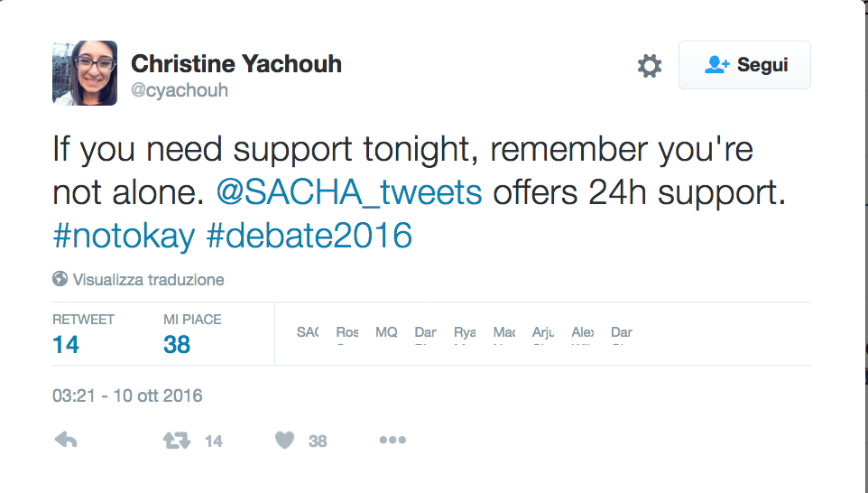The image size is (868, 493).
Task: Click the Christine Yachouh display name
Action: click(236, 64)
